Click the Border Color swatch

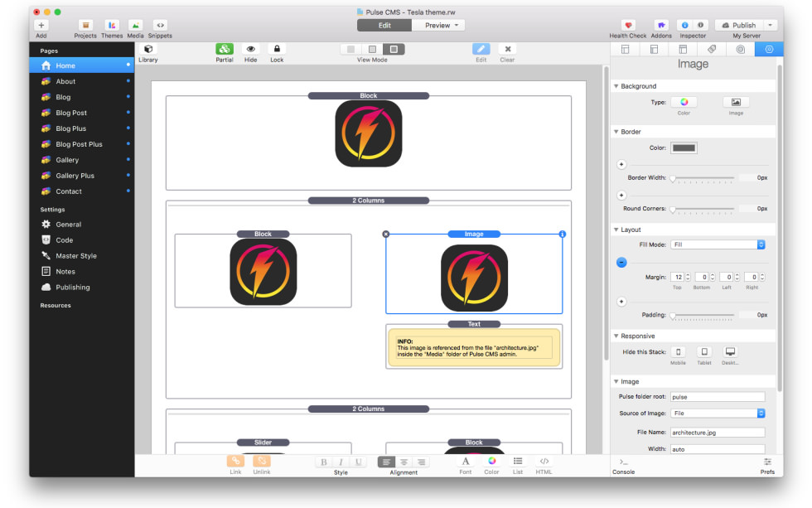tap(684, 148)
